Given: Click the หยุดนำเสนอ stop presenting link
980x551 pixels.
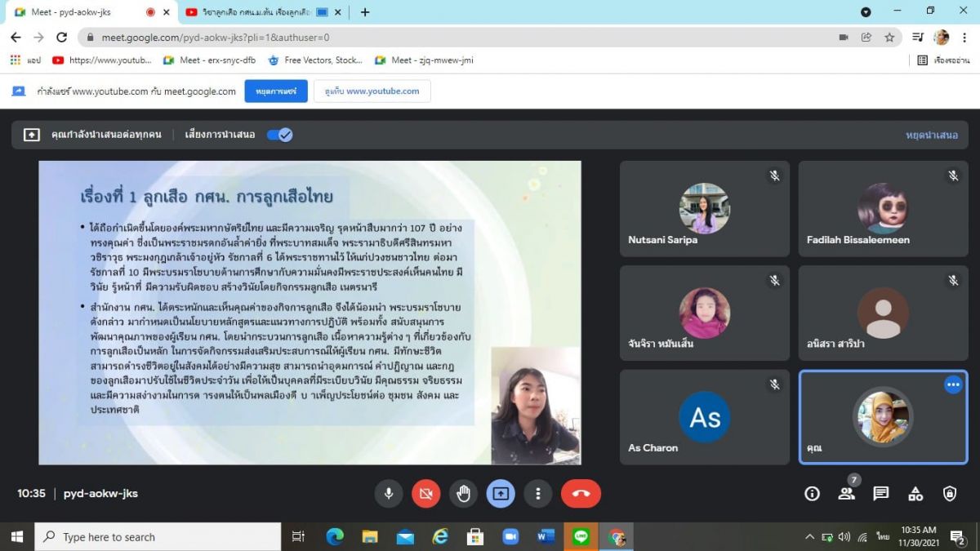Looking at the screenshot, I should click(x=931, y=135).
